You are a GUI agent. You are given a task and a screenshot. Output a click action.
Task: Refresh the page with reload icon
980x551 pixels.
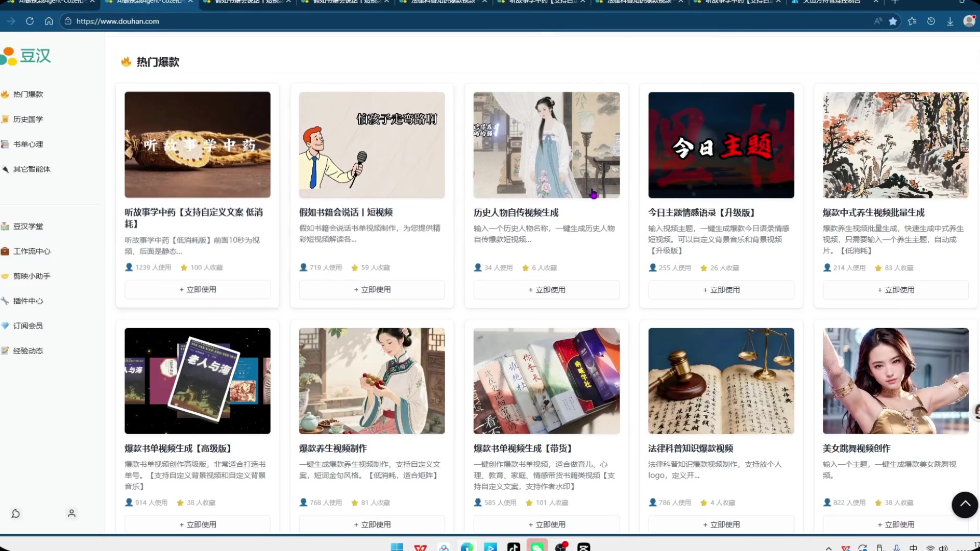point(30,21)
